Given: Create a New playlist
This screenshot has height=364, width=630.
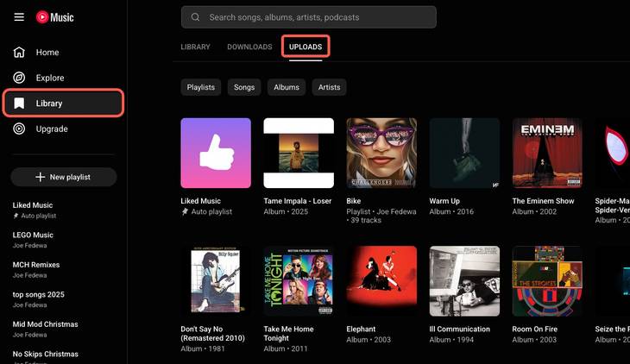Looking at the screenshot, I should pyautogui.click(x=64, y=177).
